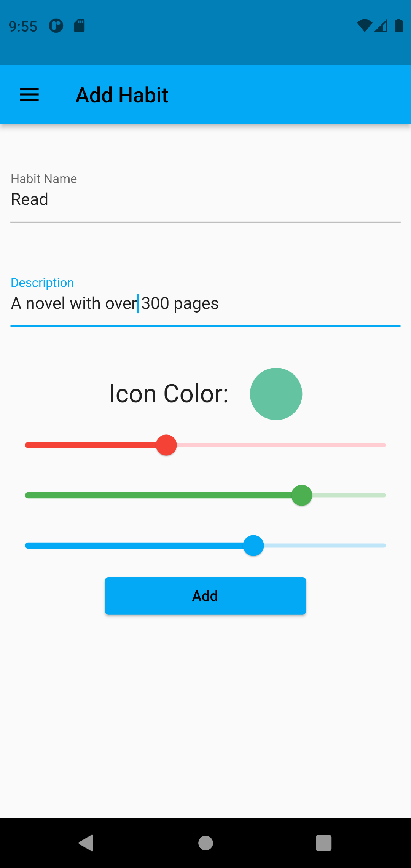Image resolution: width=411 pixels, height=868 pixels.
Task: Tap the SD card status icon
Action: [x=79, y=26]
